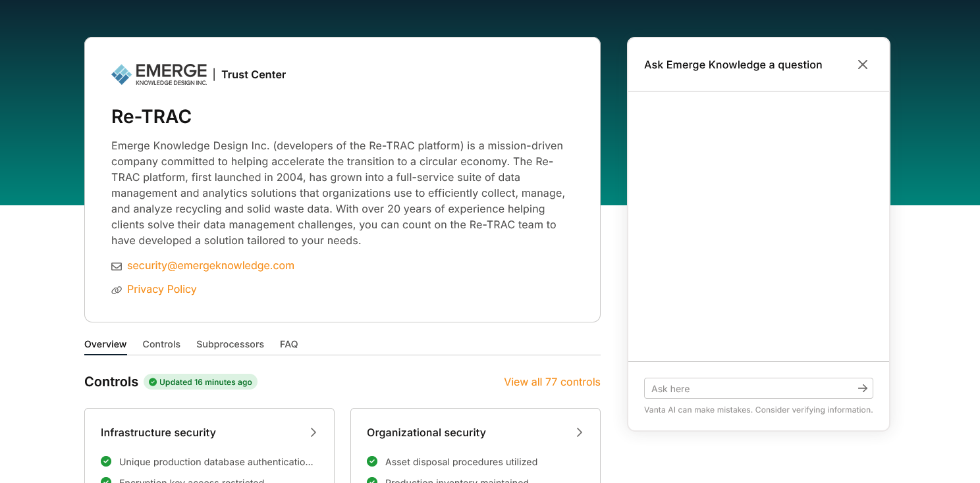Screen dimensions: 980x483
Task: Switch to the Controls tab
Action: [x=161, y=344]
